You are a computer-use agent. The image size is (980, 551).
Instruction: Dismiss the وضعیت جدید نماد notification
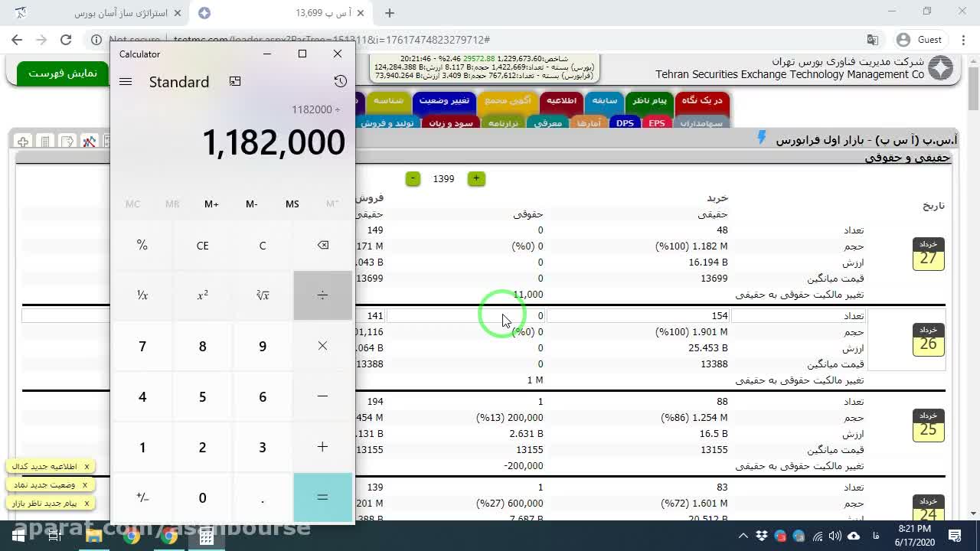pos(85,484)
